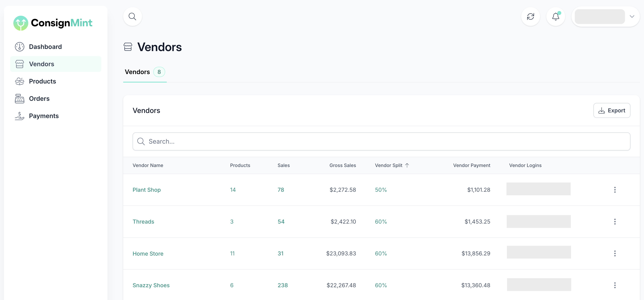Image resolution: width=644 pixels, height=300 pixels.
Task: Open Dashboard from the sidebar
Action: [45, 47]
